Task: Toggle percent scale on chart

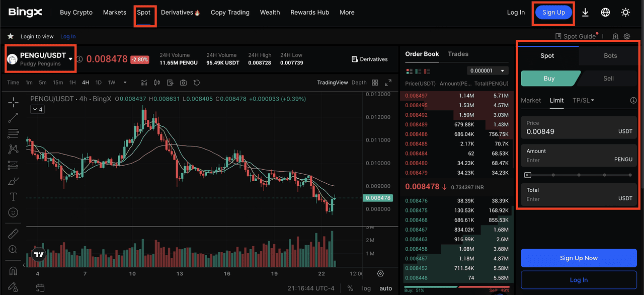Action: [x=350, y=288]
